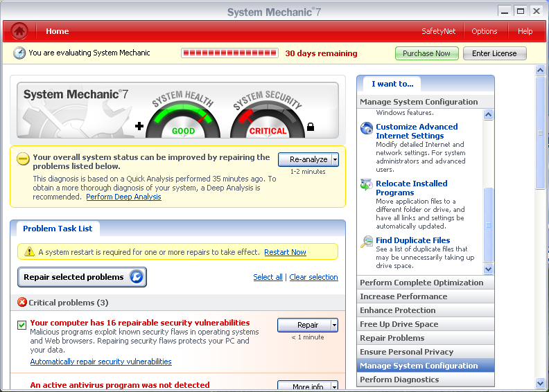
Task: Click the Select all link
Action: click(x=268, y=277)
